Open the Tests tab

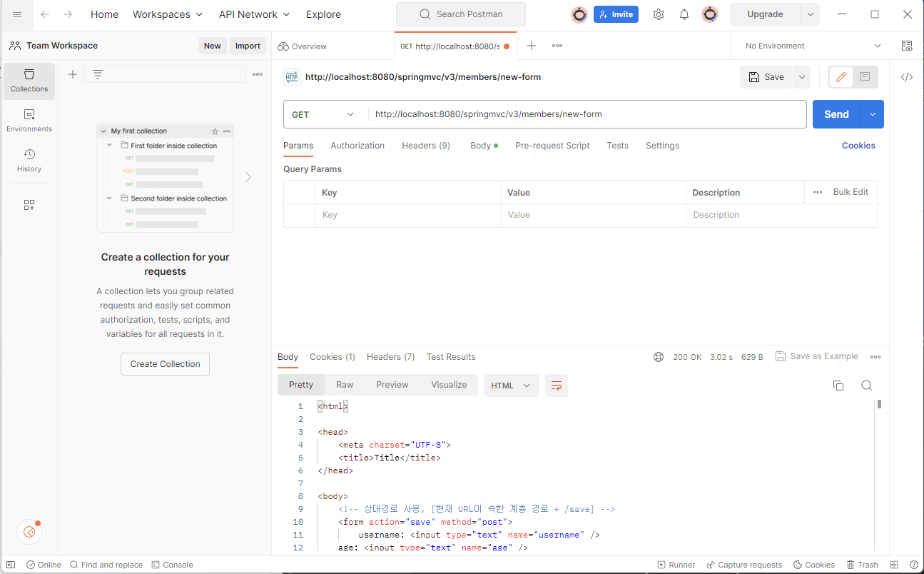(x=618, y=146)
